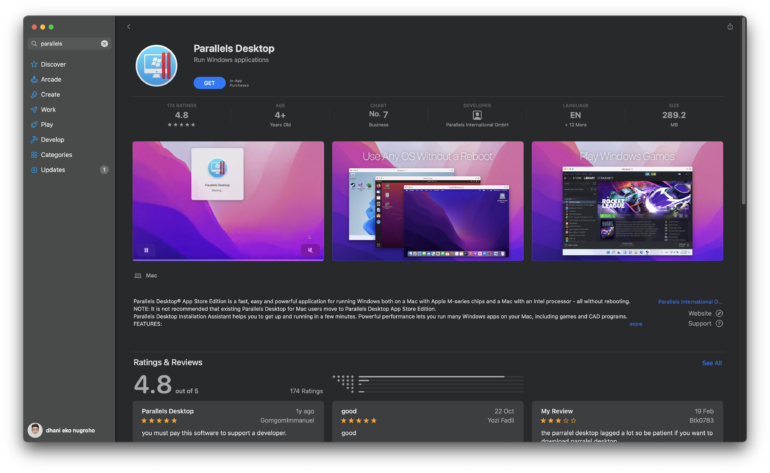Click the Discover star icon

(34, 64)
